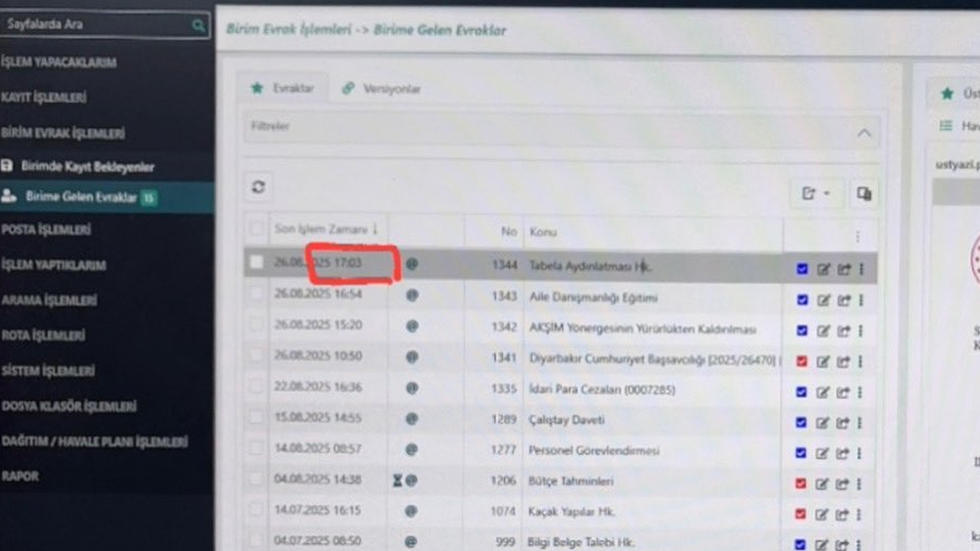Click hourglass icon in Bütçe Tahminleri row
980x551 pixels.
(x=397, y=481)
